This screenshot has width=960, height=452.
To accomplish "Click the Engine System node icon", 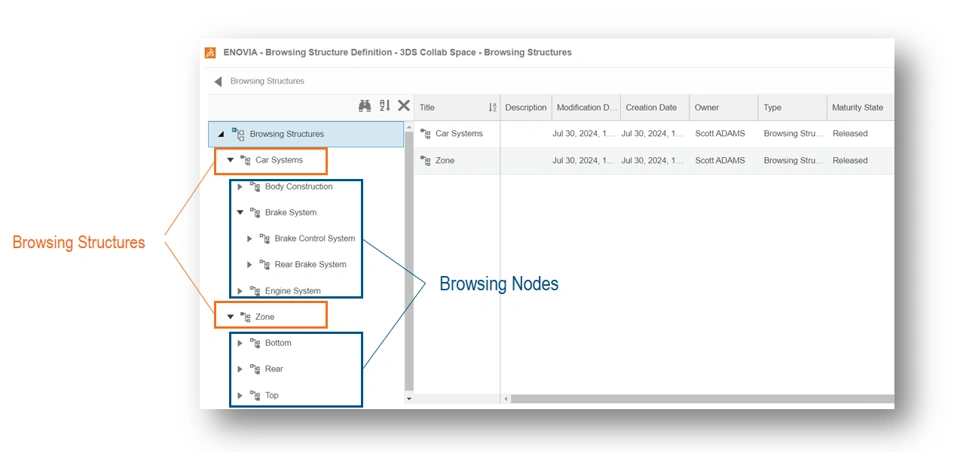I will coord(255,291).
